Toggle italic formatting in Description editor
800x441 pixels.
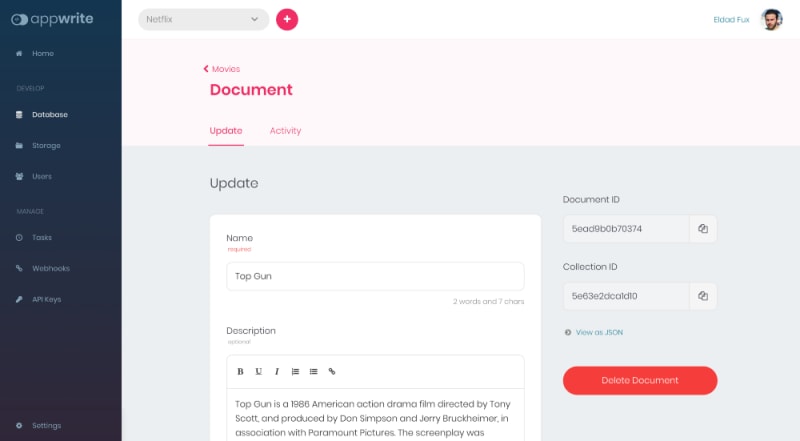point(277,371)
